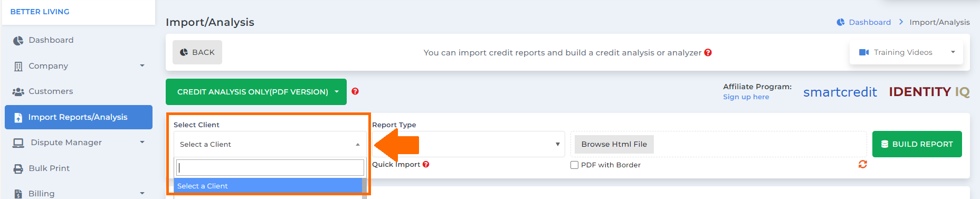The height and width of the screenshot is (199, 980).
Task: Click the breadcrumb Dashboard pie icon
Action: (841, 22)
